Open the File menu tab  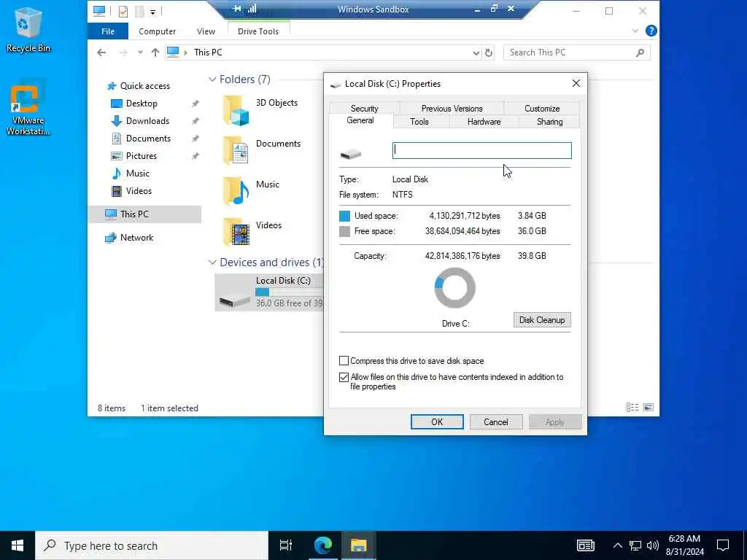(x=108, y=31)
